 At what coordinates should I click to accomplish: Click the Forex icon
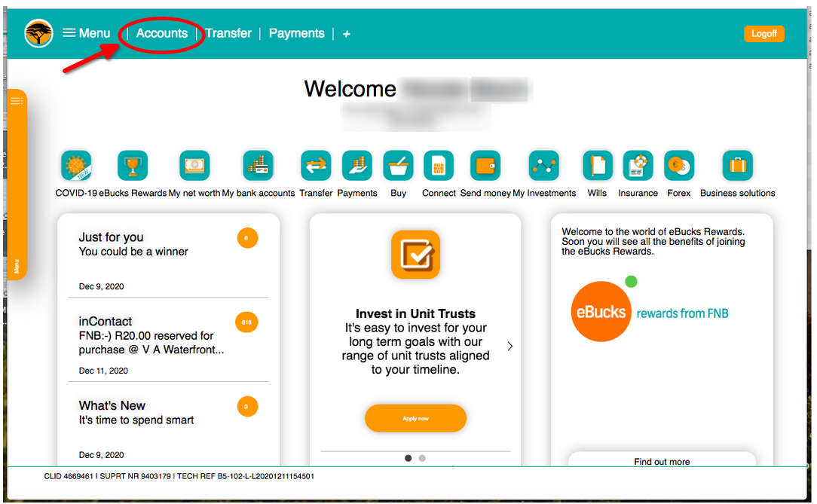coord(678,166)
